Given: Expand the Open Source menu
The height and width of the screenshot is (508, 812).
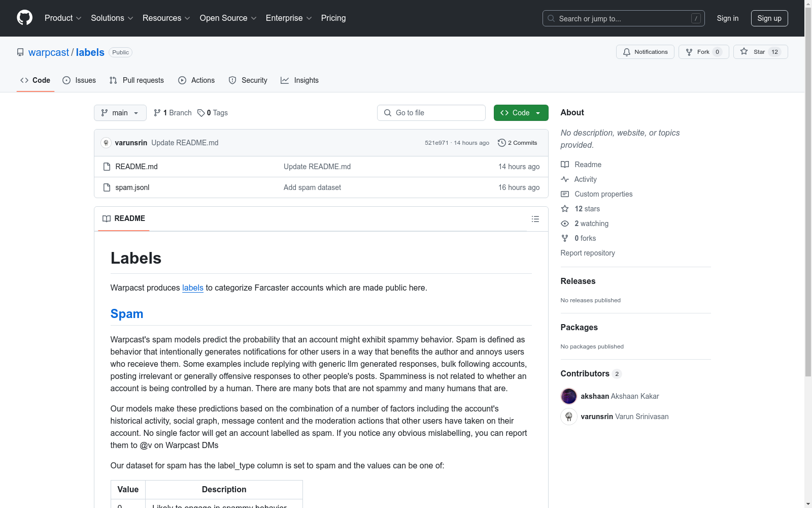Looking at the screenshot, I should coord(228,18).
